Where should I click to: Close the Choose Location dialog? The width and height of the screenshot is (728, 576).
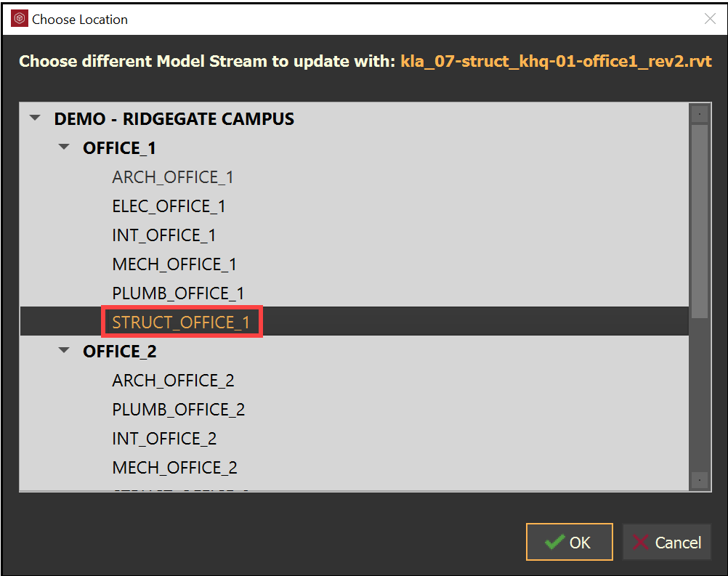click(x=710, y=20)
